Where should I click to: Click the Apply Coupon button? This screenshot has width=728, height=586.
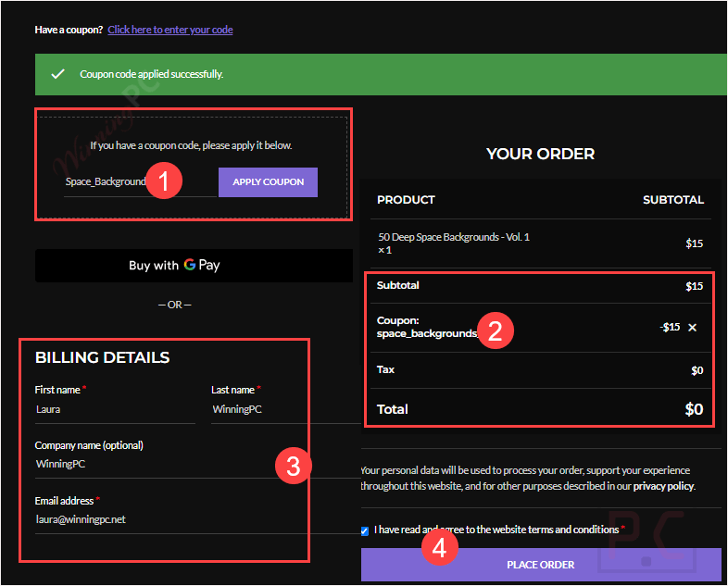[268, 181]
